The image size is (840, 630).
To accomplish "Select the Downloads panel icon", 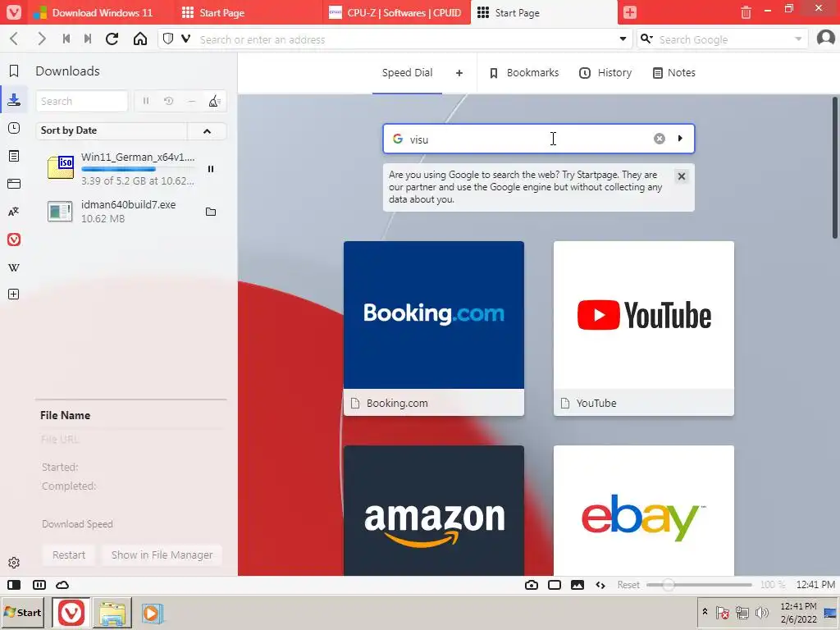I will click(x=14, y=99).
